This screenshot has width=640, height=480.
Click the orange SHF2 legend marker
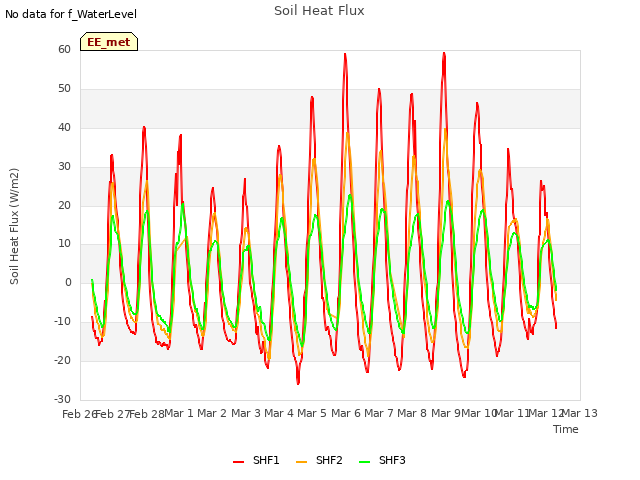click(301, 461)
